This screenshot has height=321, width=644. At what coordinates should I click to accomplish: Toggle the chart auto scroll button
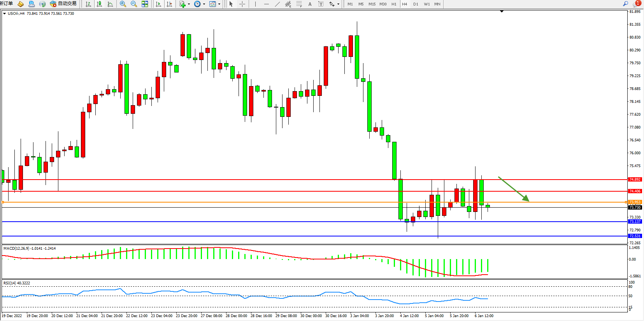pyautogui.click(x=158, y=4)
